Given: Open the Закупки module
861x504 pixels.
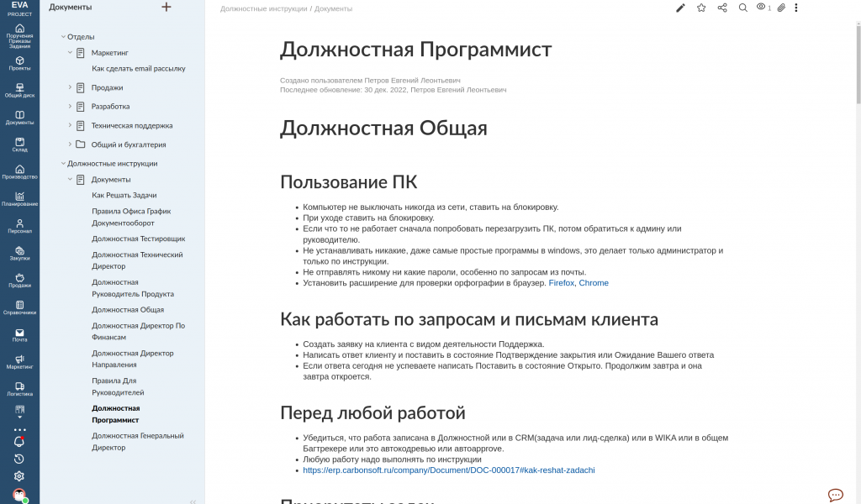Looking at the screenshot, I should click(x=20, y=254).
